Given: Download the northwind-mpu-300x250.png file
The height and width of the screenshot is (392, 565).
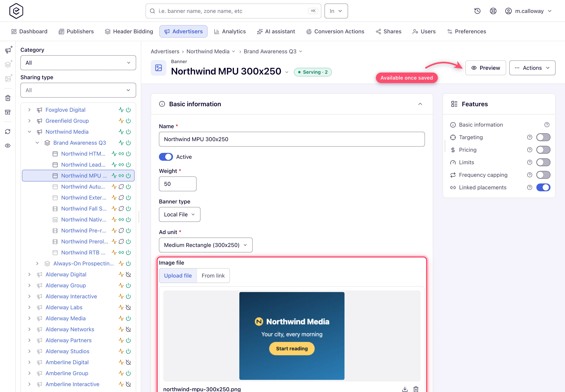Looking at the screenshot, I should click(405, 389).
